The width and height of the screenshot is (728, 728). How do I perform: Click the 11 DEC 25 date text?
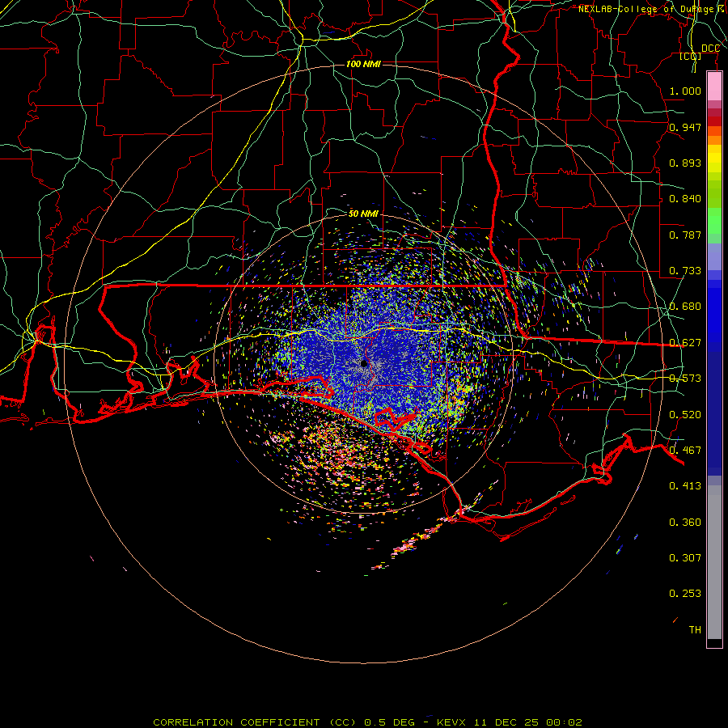point(506,722)
